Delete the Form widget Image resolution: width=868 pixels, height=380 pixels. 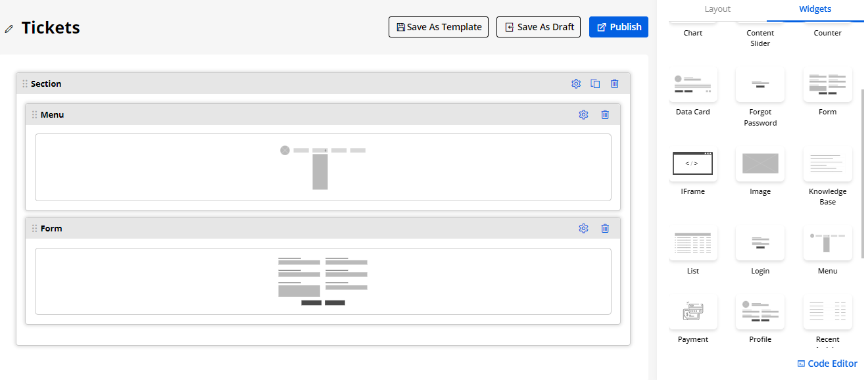605,228
